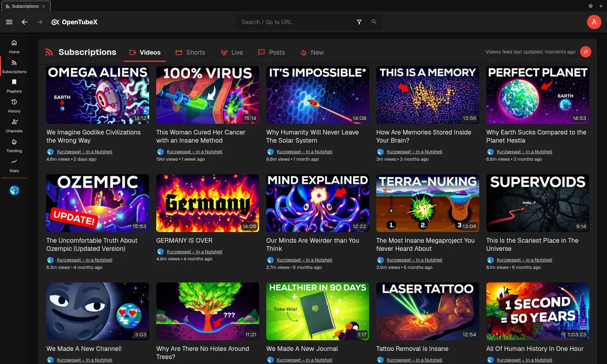Screen dimensions: 607x364
Task: Open the SUPERVOIDS video thumbnail
Action: [538, 203]
